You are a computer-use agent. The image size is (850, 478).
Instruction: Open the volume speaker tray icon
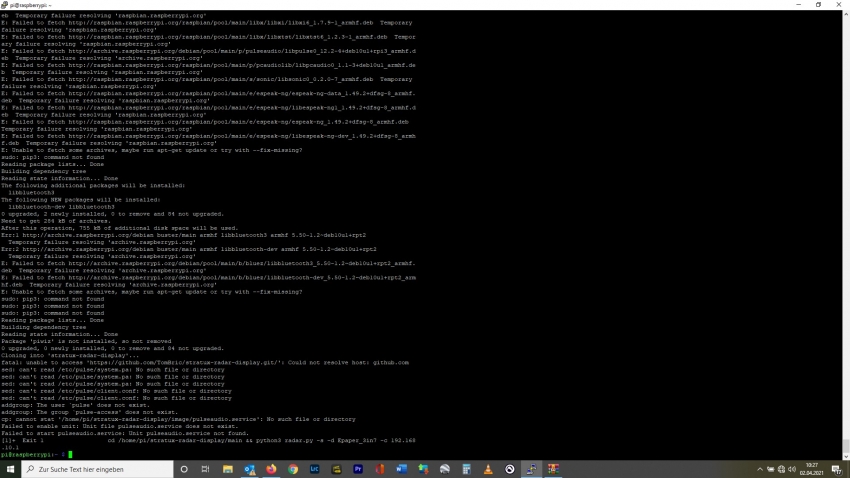(x=792, y=469)
